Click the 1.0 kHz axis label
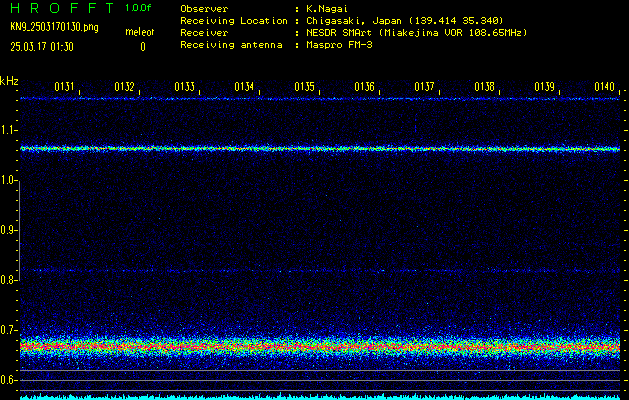 coord(8,181)
